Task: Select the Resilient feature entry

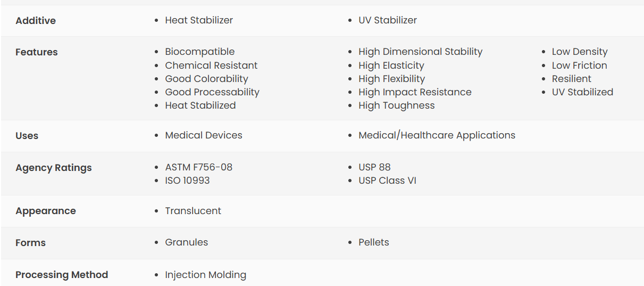Action: tap(572, 79)
